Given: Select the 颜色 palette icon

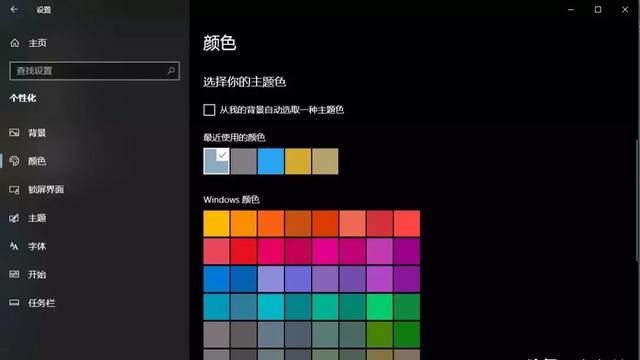Looking at the screenshot, I should click(x=14, y=161).
